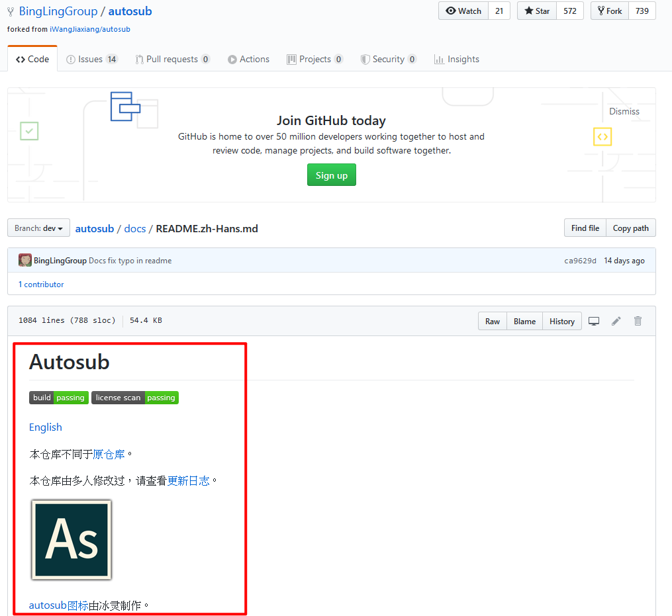Open rendered view via the monitor icon

point(594,321)
